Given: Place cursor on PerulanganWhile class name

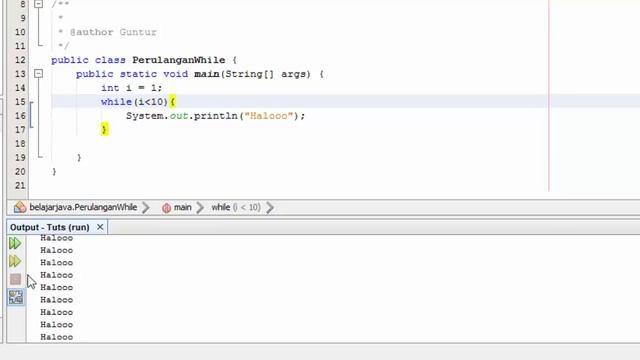Looking at the screenshot, I should click(x=178, y=60).
